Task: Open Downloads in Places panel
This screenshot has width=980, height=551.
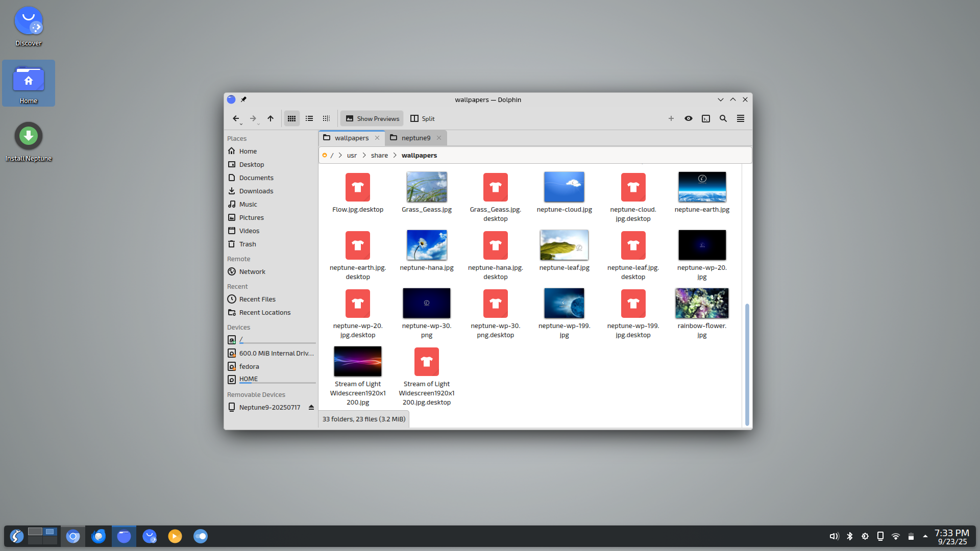Action: 256,191
